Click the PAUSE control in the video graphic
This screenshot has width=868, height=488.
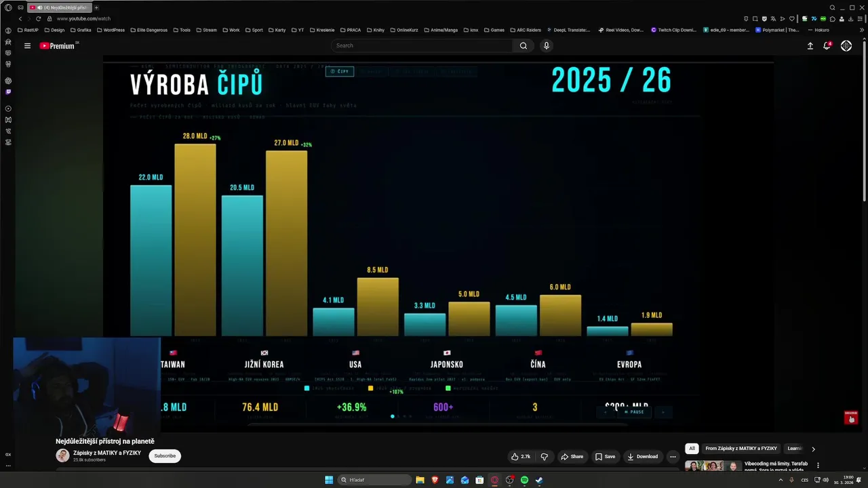tap(635, 412)
